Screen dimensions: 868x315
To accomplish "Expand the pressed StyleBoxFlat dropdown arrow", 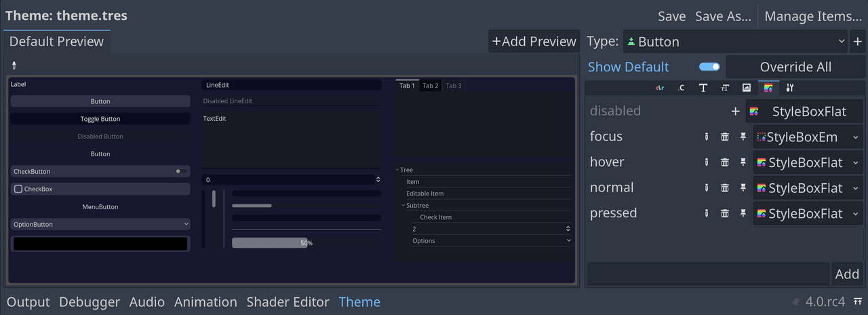I will pos(856,214).
